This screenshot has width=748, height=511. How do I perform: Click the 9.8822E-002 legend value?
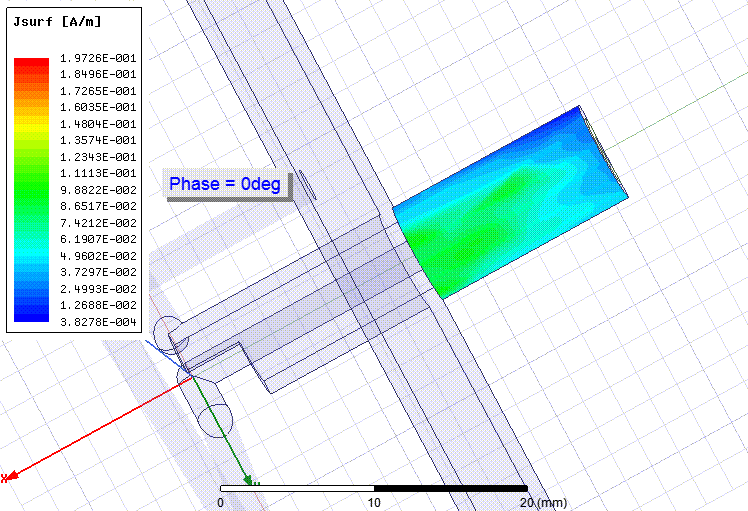[98, 190]
